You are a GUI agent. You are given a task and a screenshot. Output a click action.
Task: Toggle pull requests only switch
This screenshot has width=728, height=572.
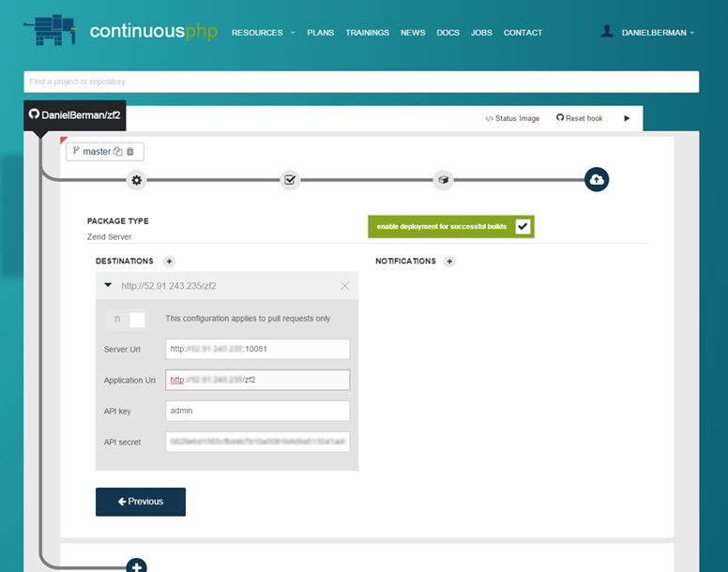(127, 319)
